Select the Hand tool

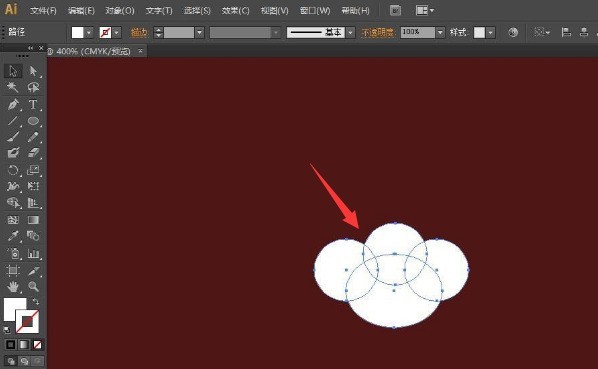(x=13, y=286)
